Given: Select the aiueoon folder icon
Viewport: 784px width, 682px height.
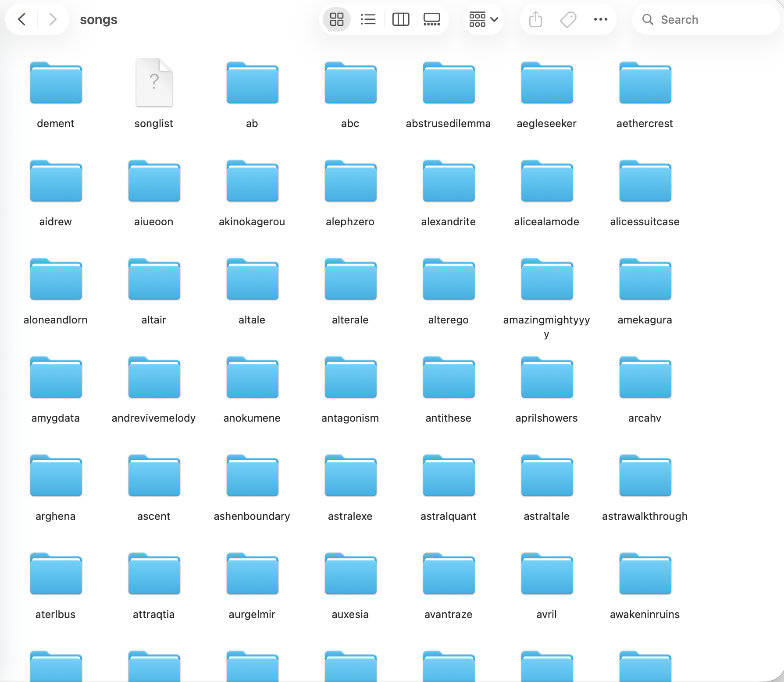Looking at the screenshot, I should (154, 181).
